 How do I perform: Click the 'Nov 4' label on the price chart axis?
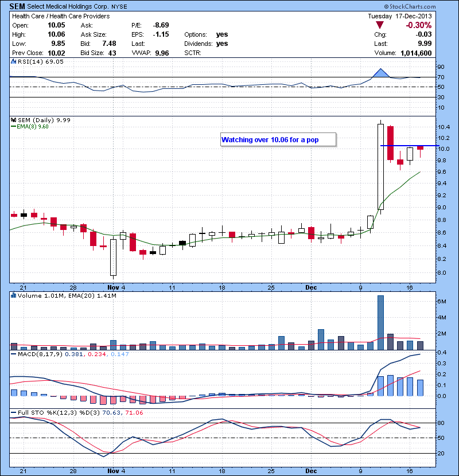tap(116, 287)
